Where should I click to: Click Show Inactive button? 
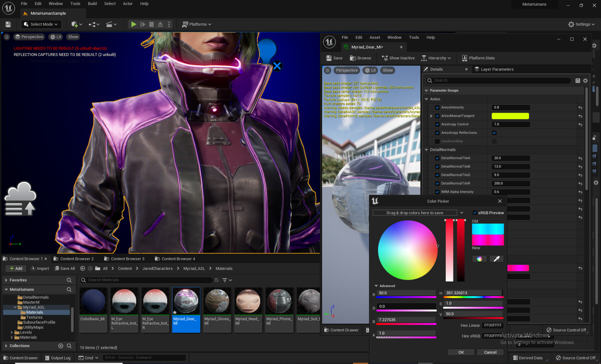click(x=398, y=58)
